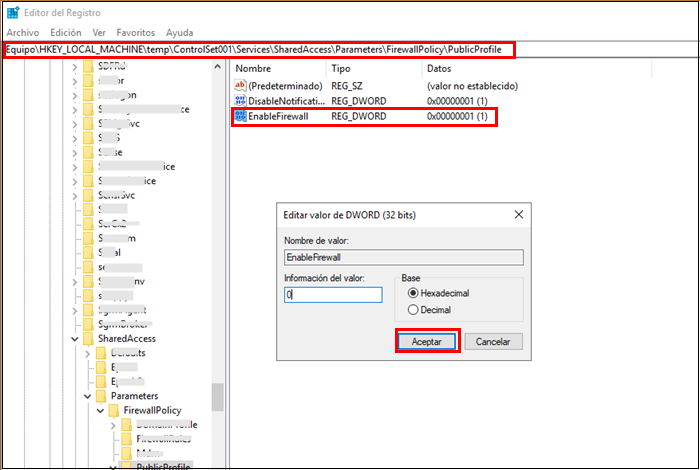This screenshot has width=700, height=470.
Task: Click the tree pane scrollbar thumb
Action: point(217,397)
